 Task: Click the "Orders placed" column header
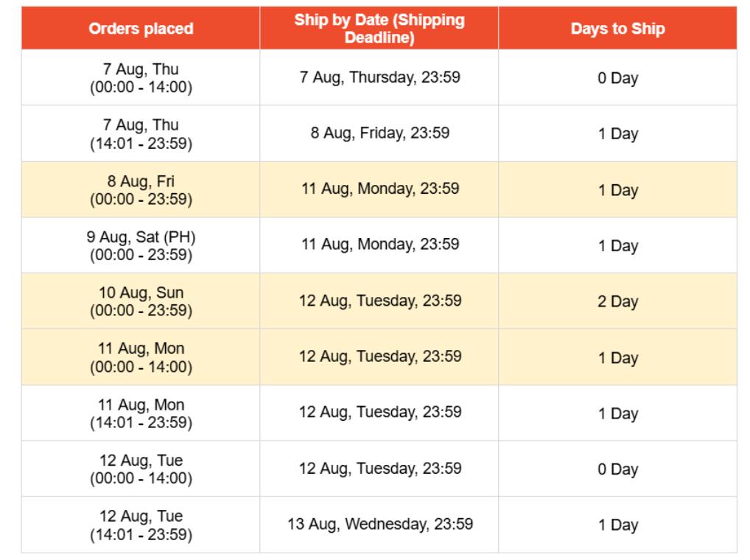tap(141, 28)
